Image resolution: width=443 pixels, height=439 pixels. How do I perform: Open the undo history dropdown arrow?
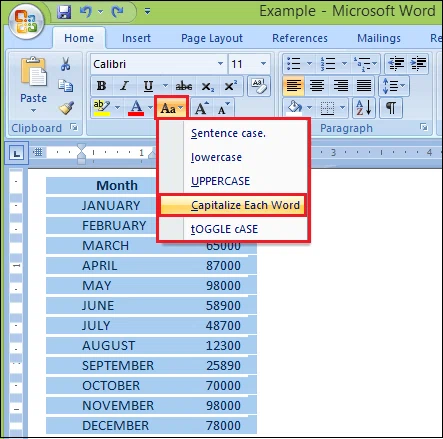(100, 12)
